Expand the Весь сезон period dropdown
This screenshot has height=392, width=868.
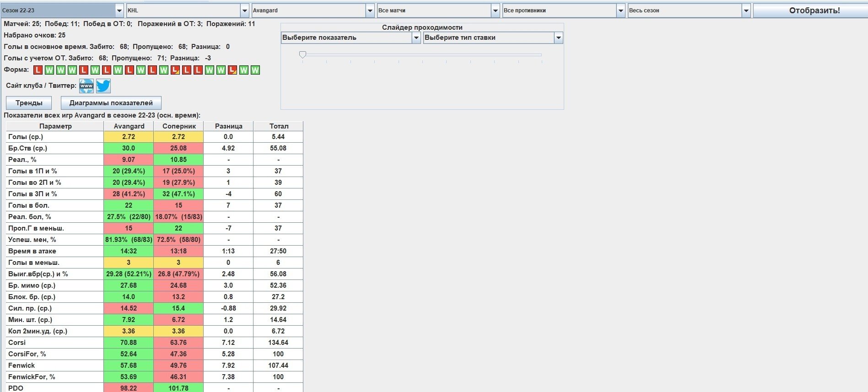746,11
